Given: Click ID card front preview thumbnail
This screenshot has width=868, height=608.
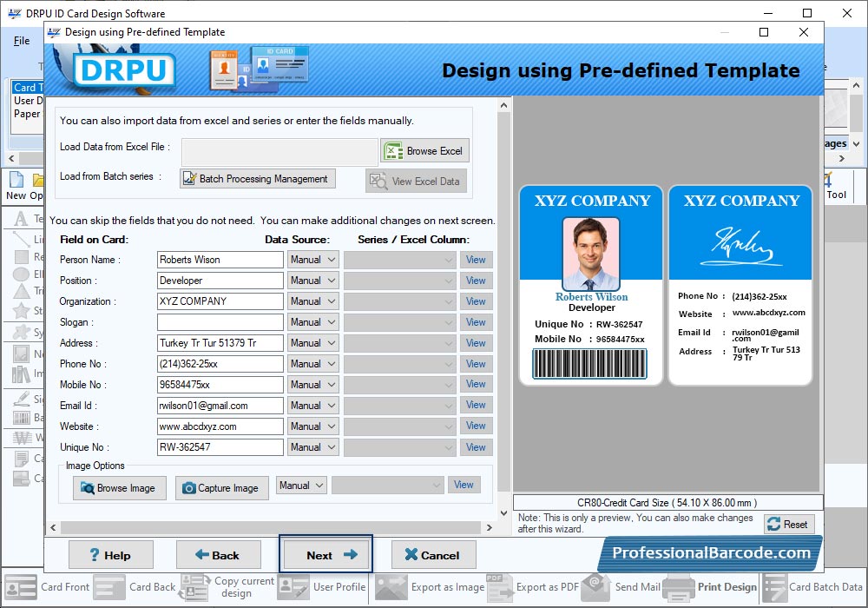Looking at the screenshot, I should point(590,285).
